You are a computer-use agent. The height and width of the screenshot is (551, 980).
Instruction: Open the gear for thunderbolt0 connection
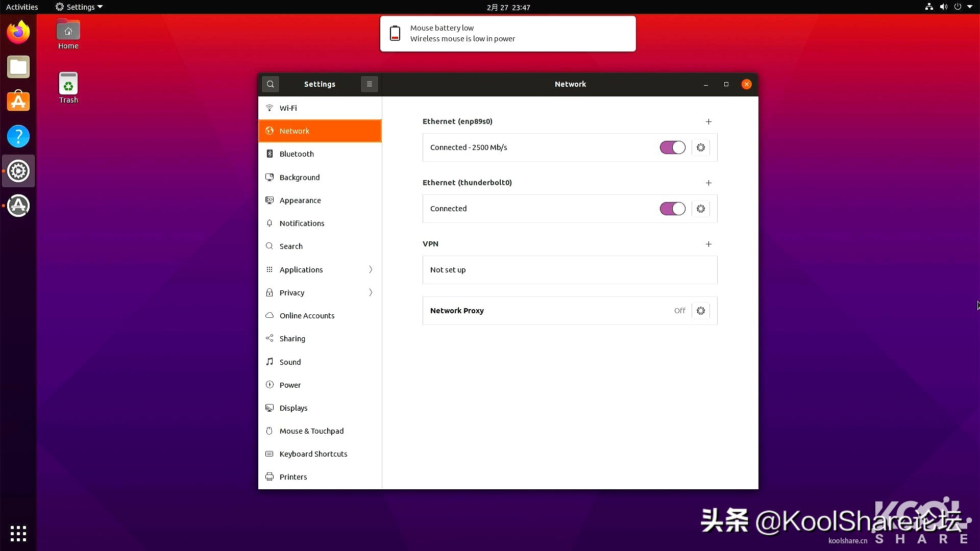click(x=700, y=209)
